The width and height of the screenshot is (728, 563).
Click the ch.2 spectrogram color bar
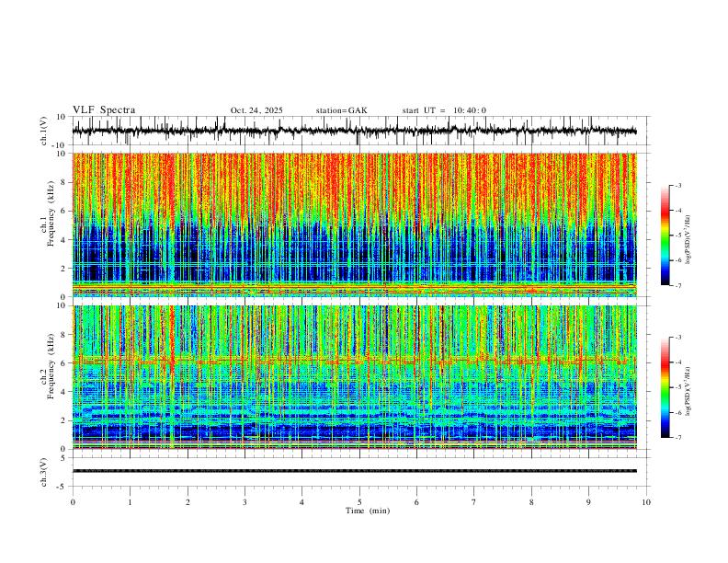665,387
